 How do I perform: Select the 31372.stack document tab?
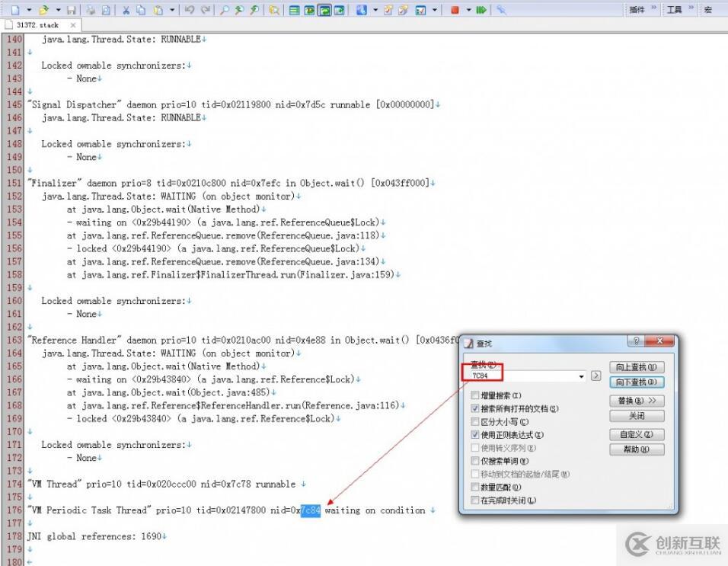(40, 24)
